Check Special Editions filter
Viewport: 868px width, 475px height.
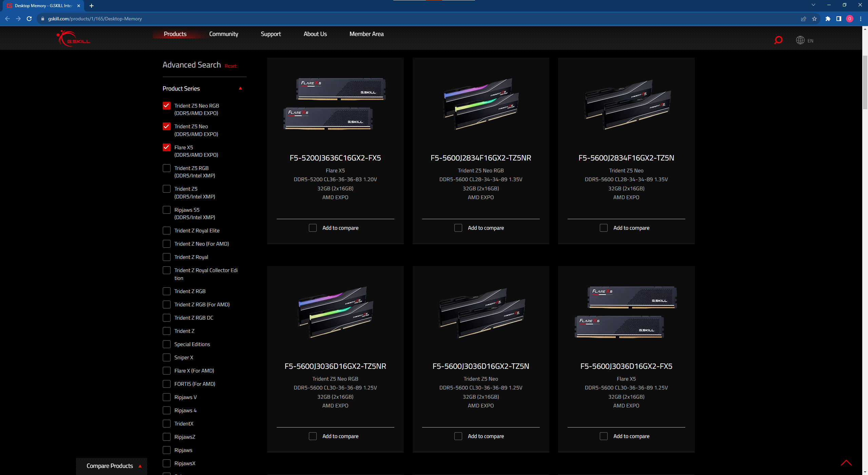pyautogui.click(x=166, y=344)
